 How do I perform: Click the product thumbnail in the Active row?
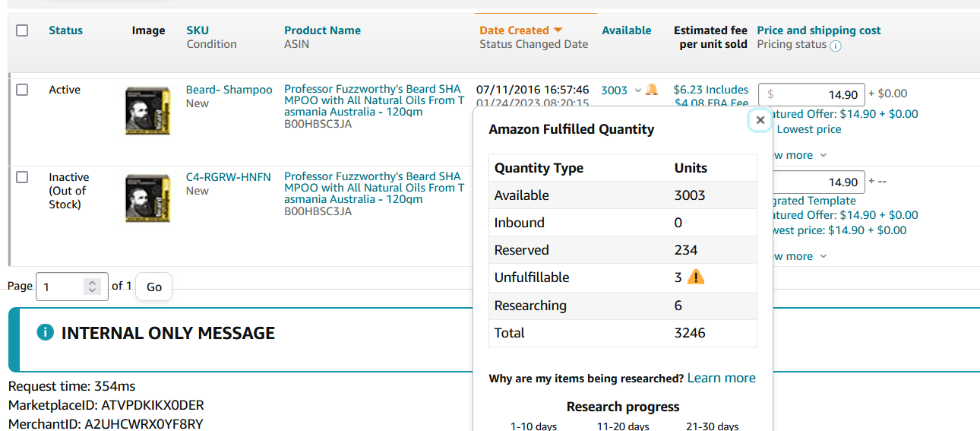147,111
